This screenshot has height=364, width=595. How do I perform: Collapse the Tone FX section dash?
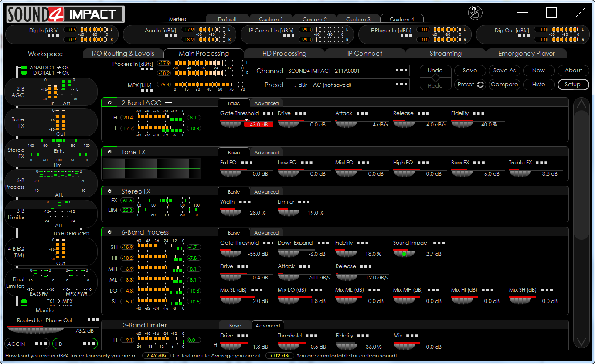pyautogui.click(x=153, y=152)
